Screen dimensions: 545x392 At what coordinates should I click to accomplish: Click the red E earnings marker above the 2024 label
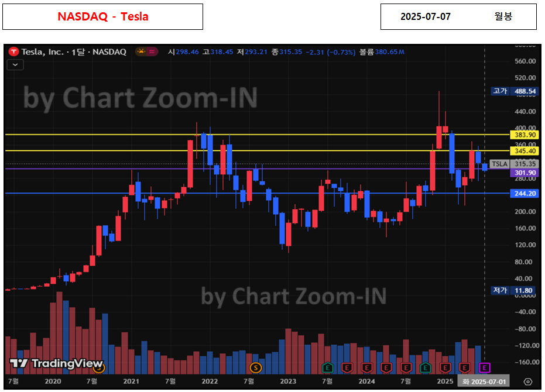pos(366,367)
